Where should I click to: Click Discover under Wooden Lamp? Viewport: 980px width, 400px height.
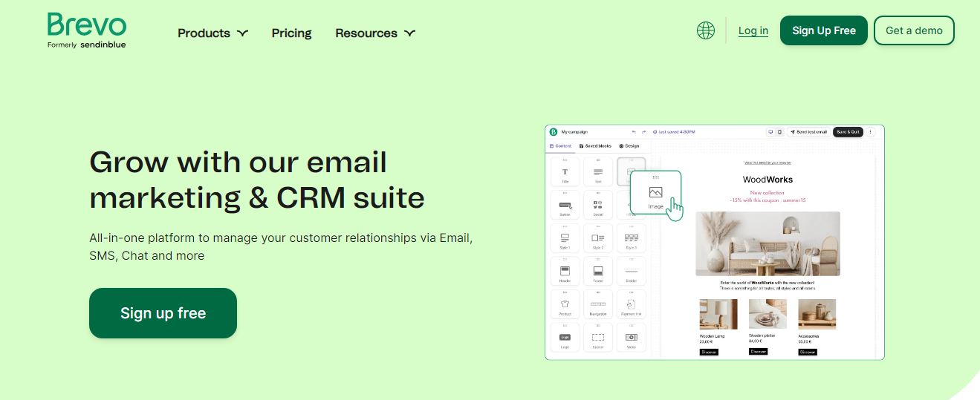click(x=709, y=352)
